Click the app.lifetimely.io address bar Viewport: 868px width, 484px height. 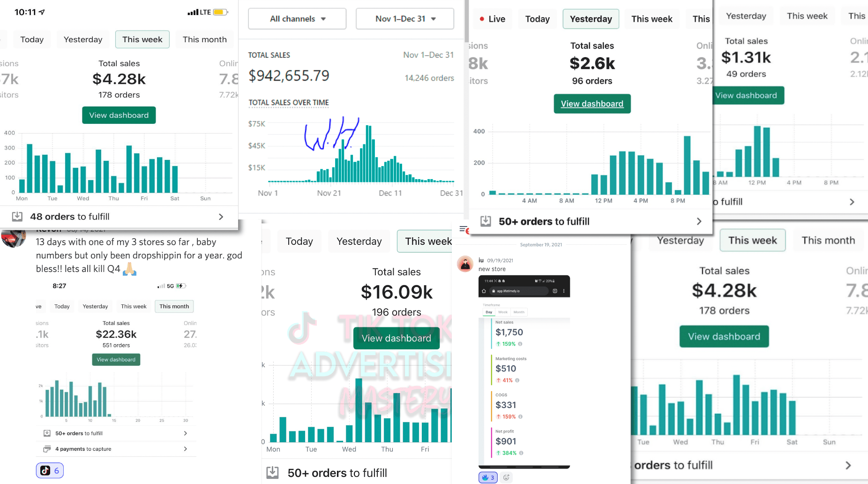tap(519, 291)
